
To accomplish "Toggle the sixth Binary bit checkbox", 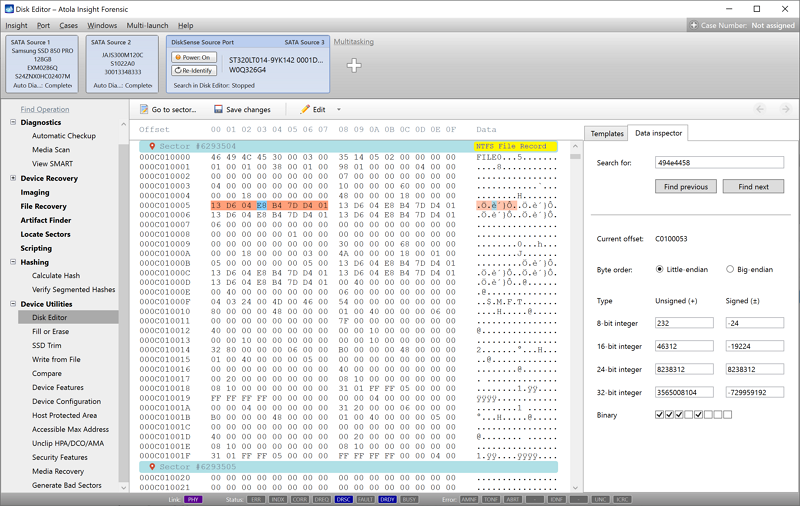I will (708, 415).
